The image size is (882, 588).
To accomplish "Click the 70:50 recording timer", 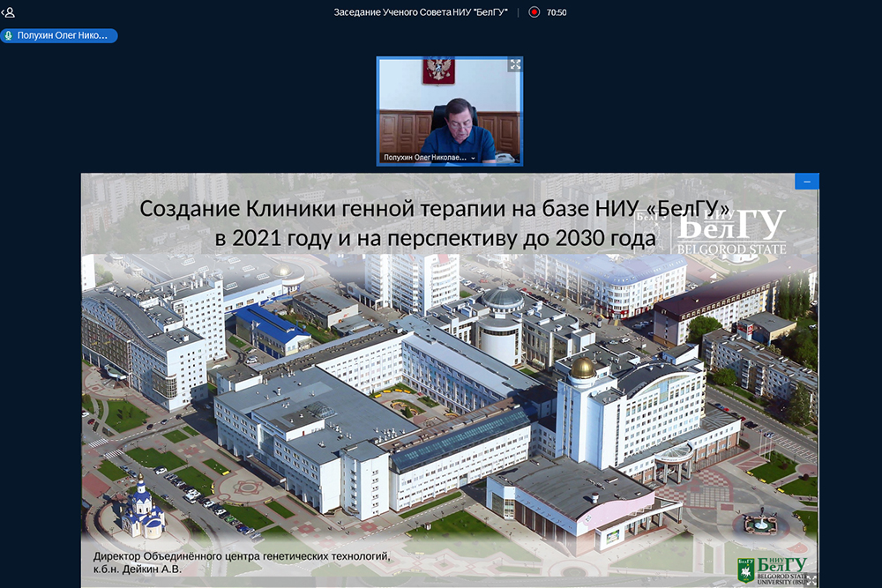I will tap(557, 12).
